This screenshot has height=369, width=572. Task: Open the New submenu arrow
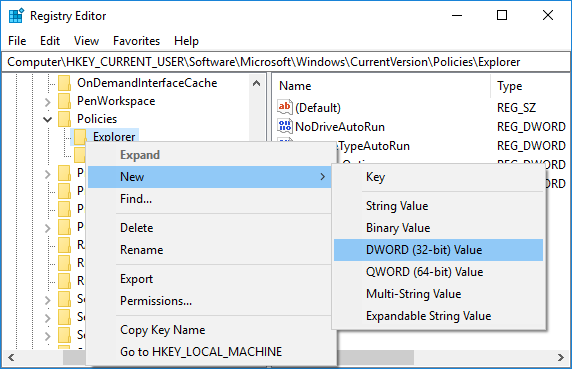322,177
